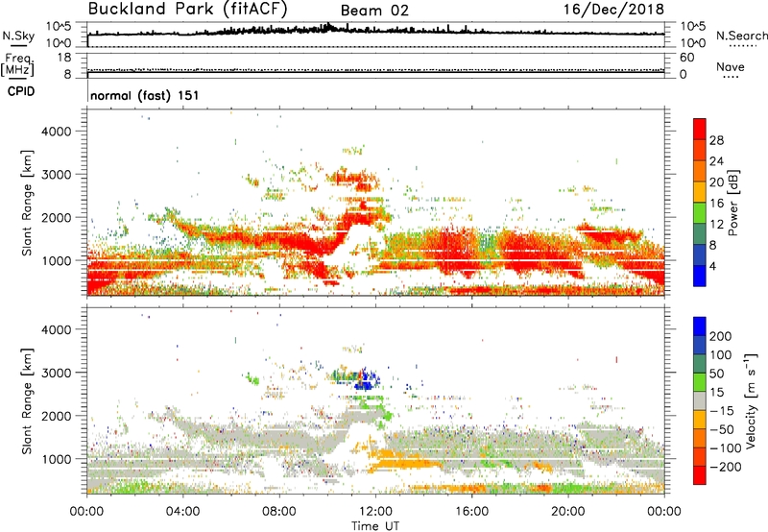Click the '08:00' time axis label
This screenshot has width=768, height=532.
[279, 511]
